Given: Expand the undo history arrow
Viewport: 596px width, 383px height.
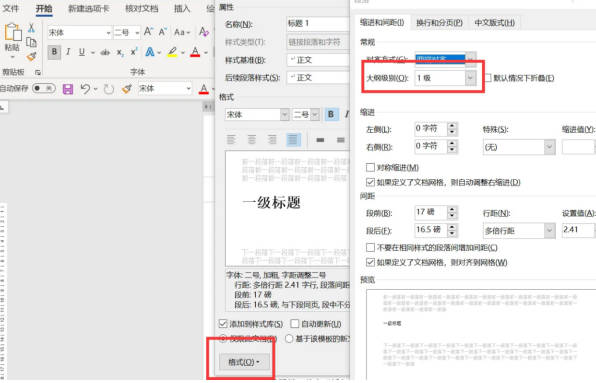Looking at the screenshot, I should coord(95,89).
